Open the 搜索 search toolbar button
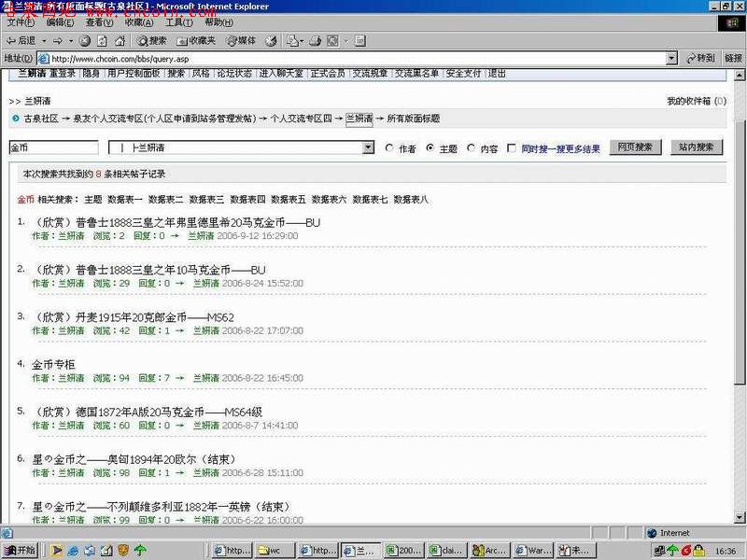Viewport: 747px width, 560px height. (151, 41)
